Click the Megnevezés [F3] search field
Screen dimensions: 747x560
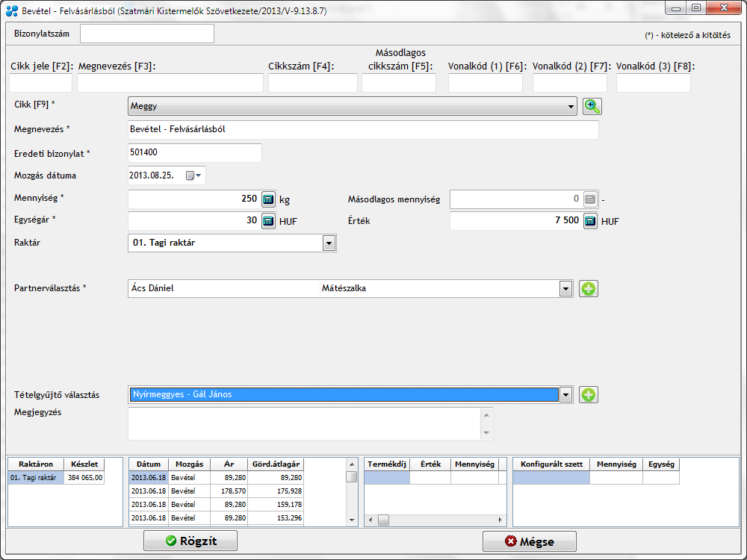tap(170, 83)
